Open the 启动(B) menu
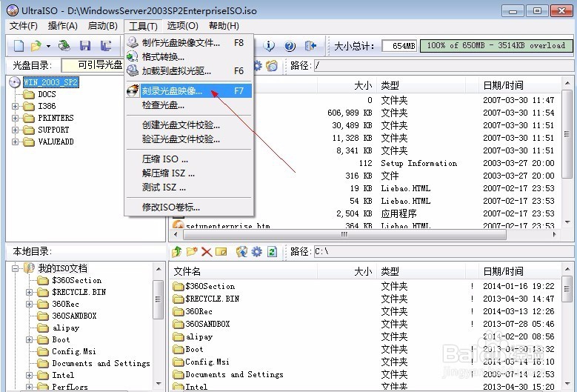The height and width of the screenshot is (392, 577). (103, 26)
